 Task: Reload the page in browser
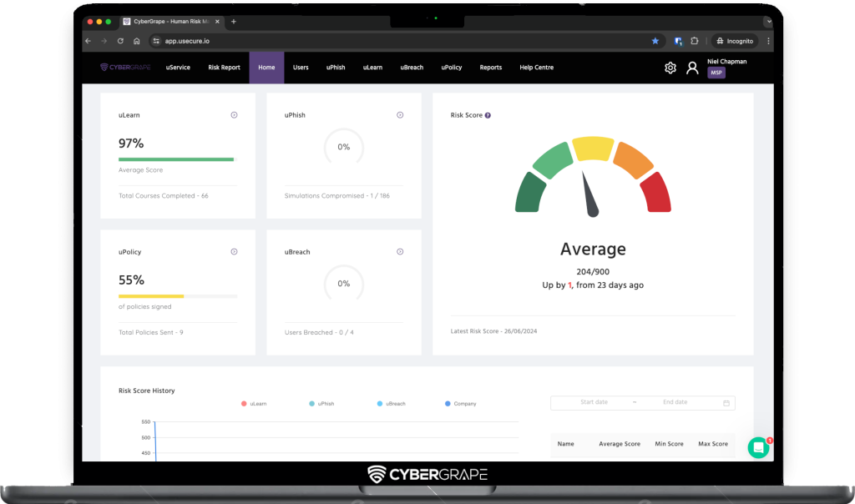click(x=121, y=41)
